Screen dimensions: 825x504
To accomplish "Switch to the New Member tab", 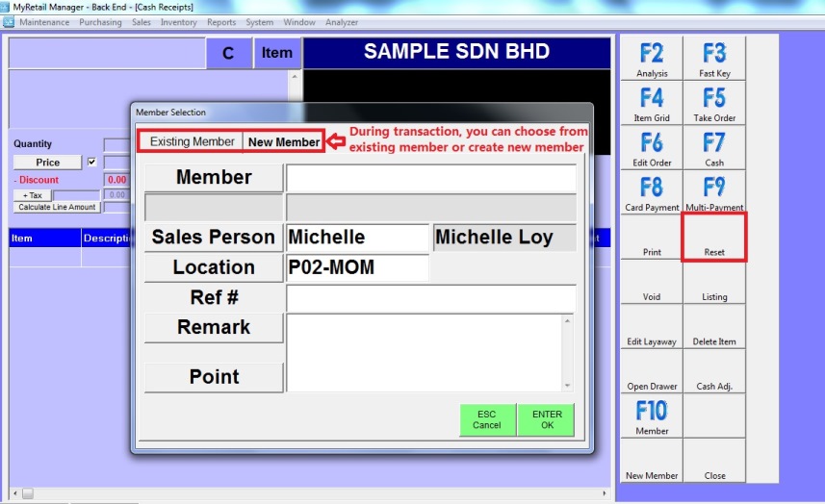I will tap(284, 142).
